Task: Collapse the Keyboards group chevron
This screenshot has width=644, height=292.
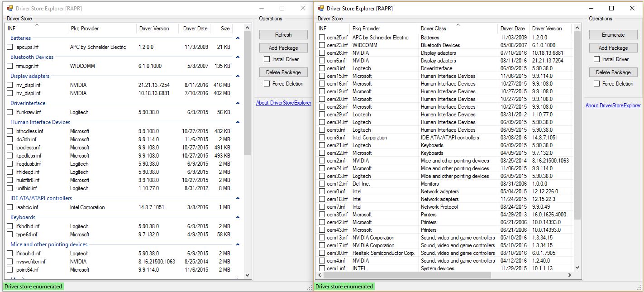Action: coord(238,217)
